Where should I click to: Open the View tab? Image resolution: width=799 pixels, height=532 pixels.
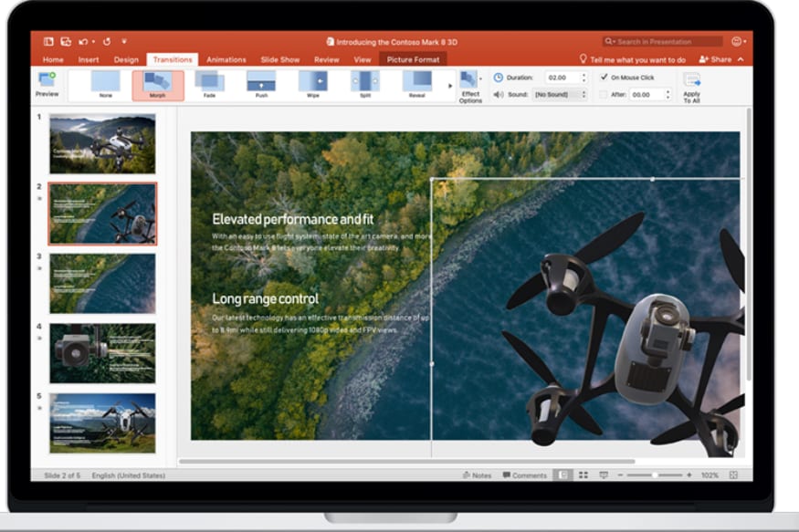click(363, 59)
